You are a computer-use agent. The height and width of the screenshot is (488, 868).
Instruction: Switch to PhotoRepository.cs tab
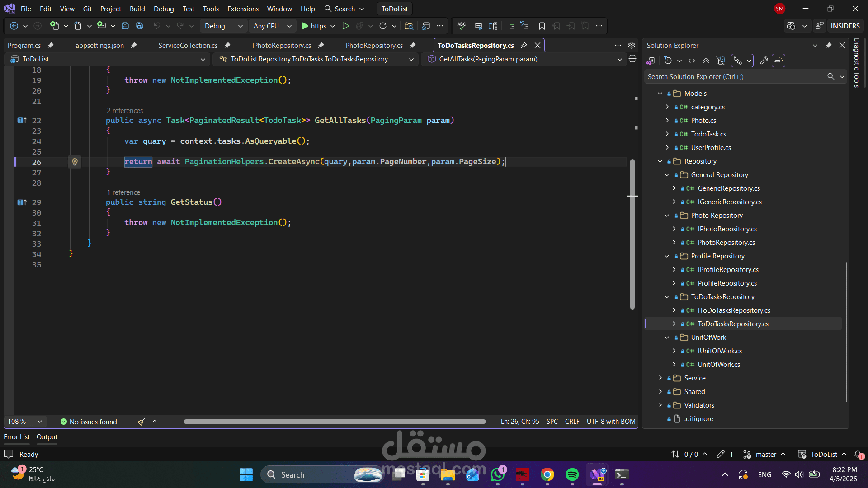click(374, 46)
